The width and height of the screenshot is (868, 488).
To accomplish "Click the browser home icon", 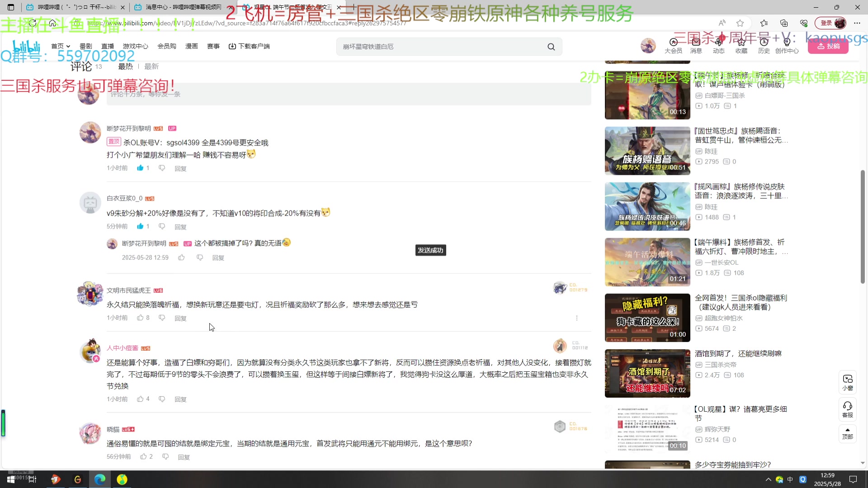I will click(52, 23).
